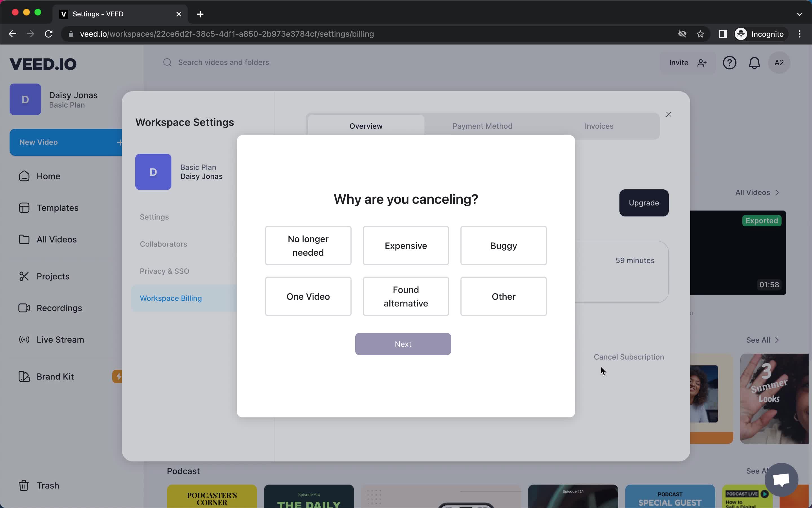The width and height of the screenshot is (812, 508).
Task: Expand the tab search dropdown arrow
Action: pyautogui.click(x=800, y=14)
